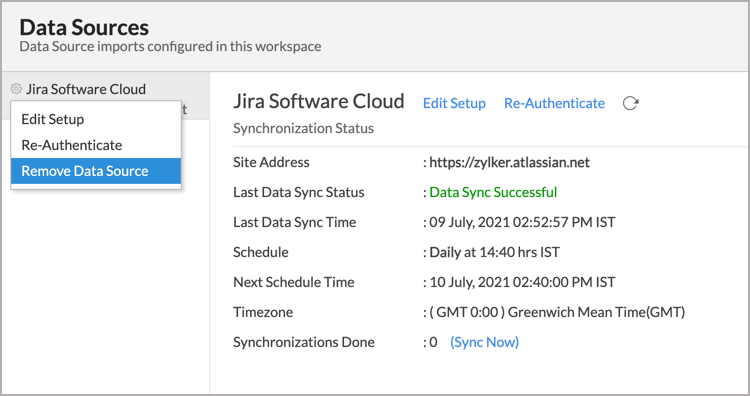Click the Data Sources page heading
Viewport: 750px width, 396px height.
coord(84,27)
